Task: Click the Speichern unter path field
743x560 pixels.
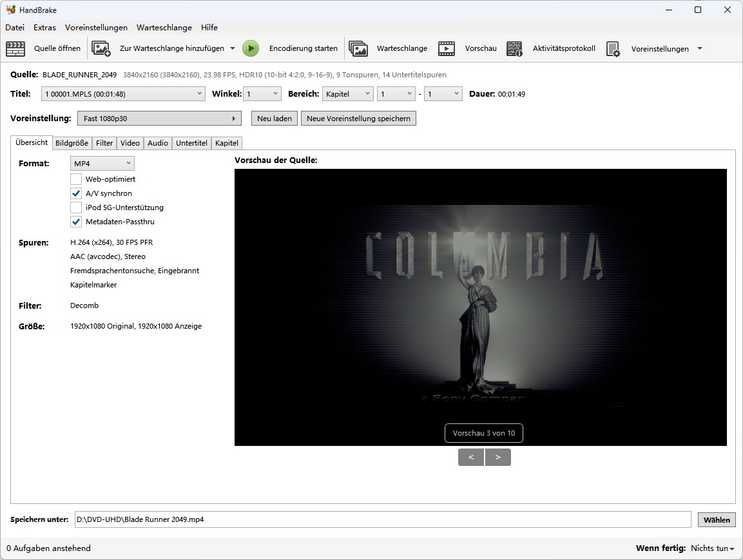Action: tap(383, 519)
